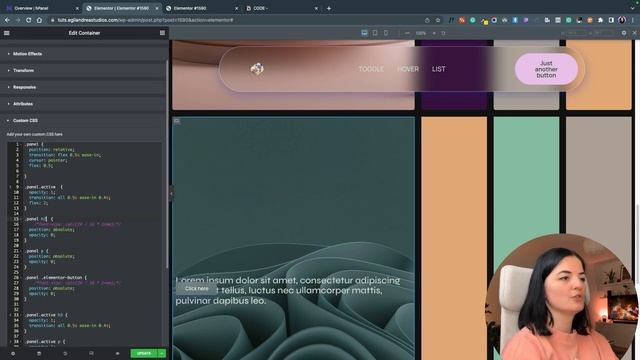Open the Elementor hamburger menu

[7, 33]
